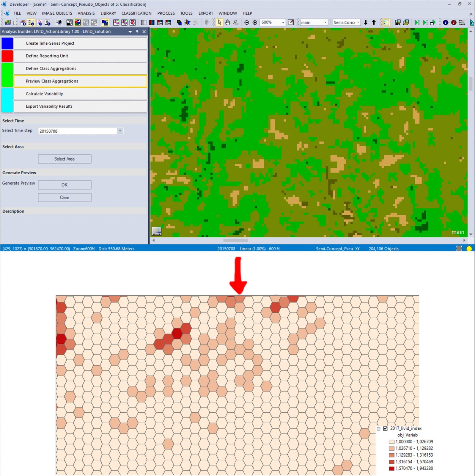The image size is (475, 476).
Task: Click the Select Area button
Action: tap(65, 159)
